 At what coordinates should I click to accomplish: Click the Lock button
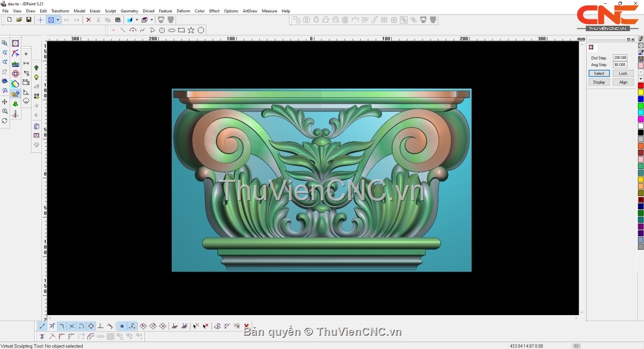coord(623,74)
